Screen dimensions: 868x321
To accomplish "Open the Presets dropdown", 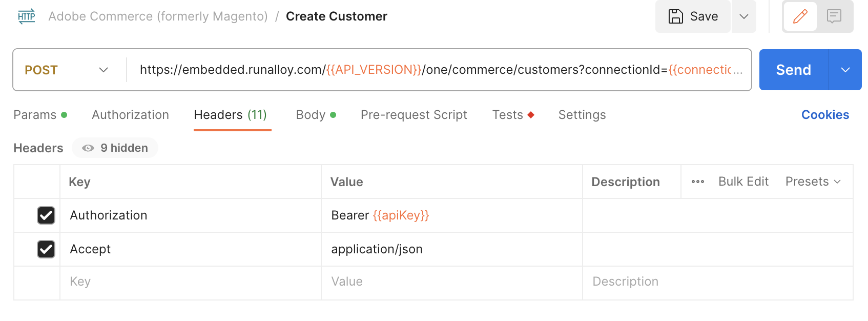I will [x=813, y=182].
